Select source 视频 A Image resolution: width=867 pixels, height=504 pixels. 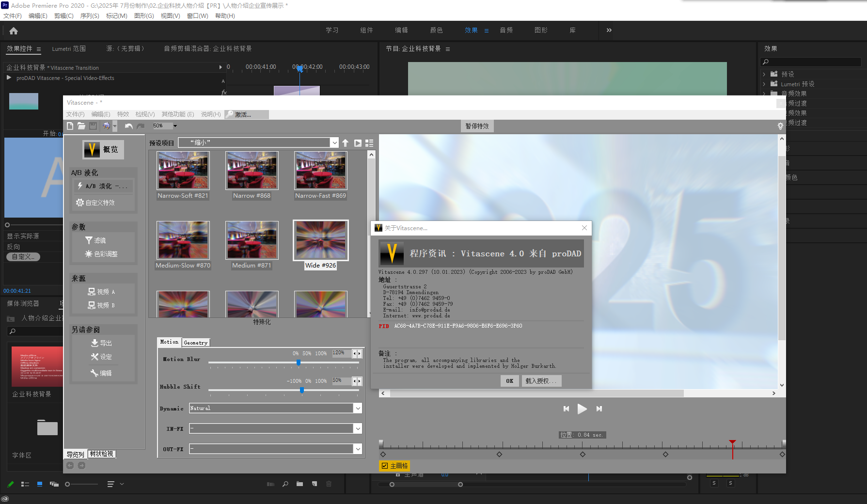101,292
